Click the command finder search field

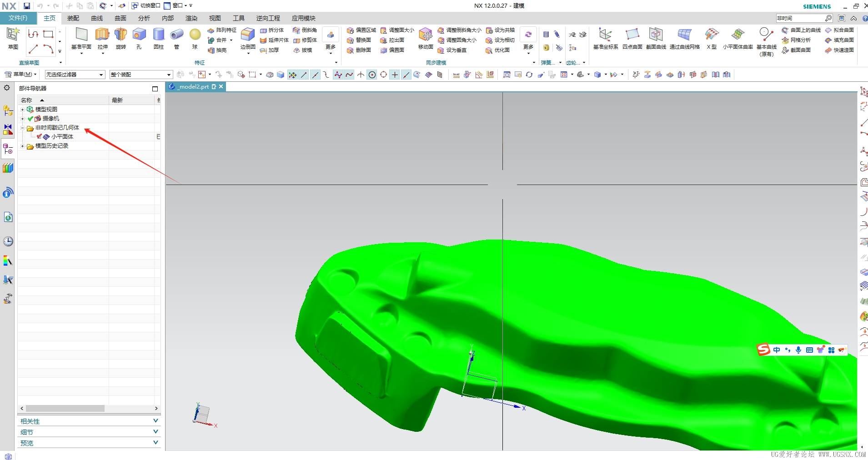800,18
